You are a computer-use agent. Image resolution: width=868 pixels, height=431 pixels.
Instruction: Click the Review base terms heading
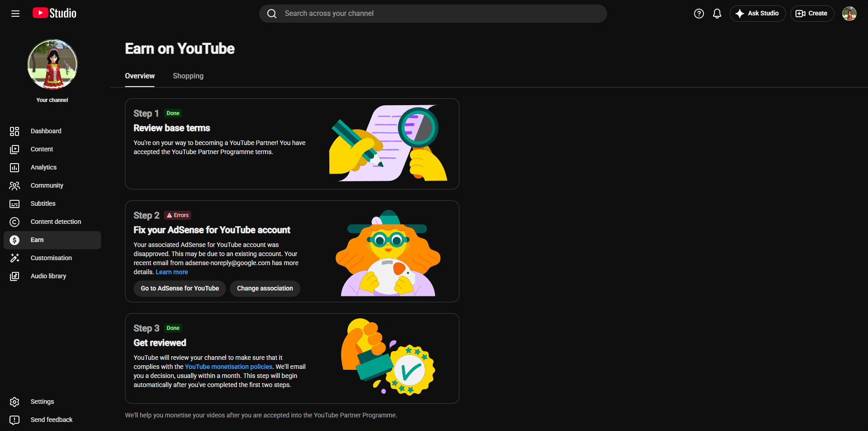click(172, 128)
